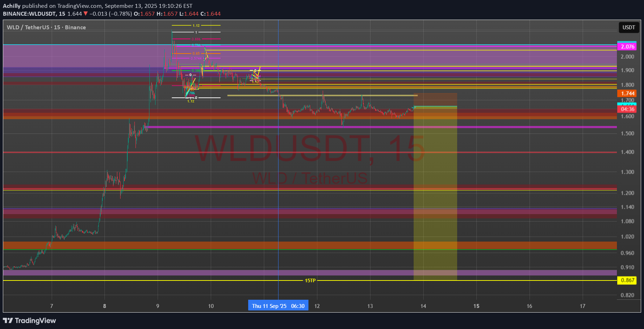The image size is (644, 329).
Task: Click the 1.080 price axis label
Action: tap(628, 221)
